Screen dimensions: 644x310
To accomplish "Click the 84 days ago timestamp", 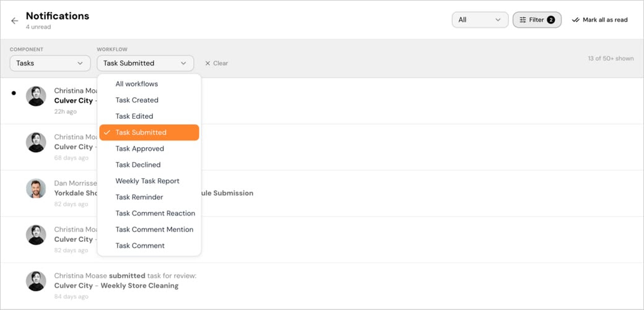I will tap(71, 296).
